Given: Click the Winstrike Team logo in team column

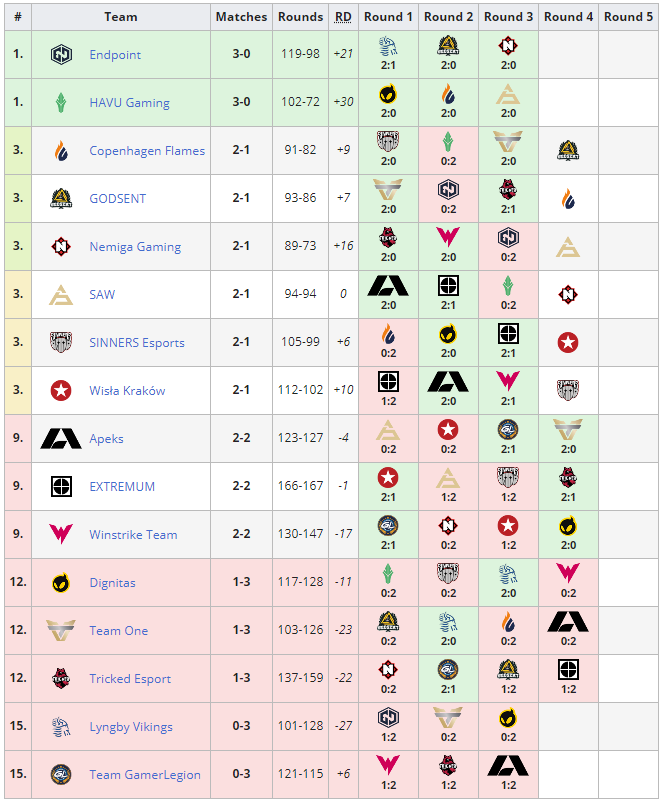Looking at the screenshot, I should coord(61,535).
